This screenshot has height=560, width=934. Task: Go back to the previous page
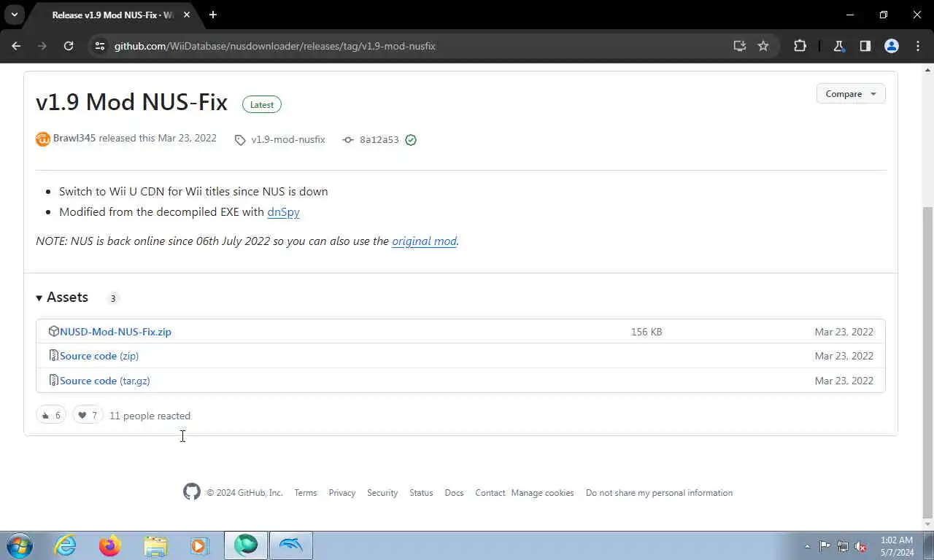pyautogui.click(x=16, y=46)
